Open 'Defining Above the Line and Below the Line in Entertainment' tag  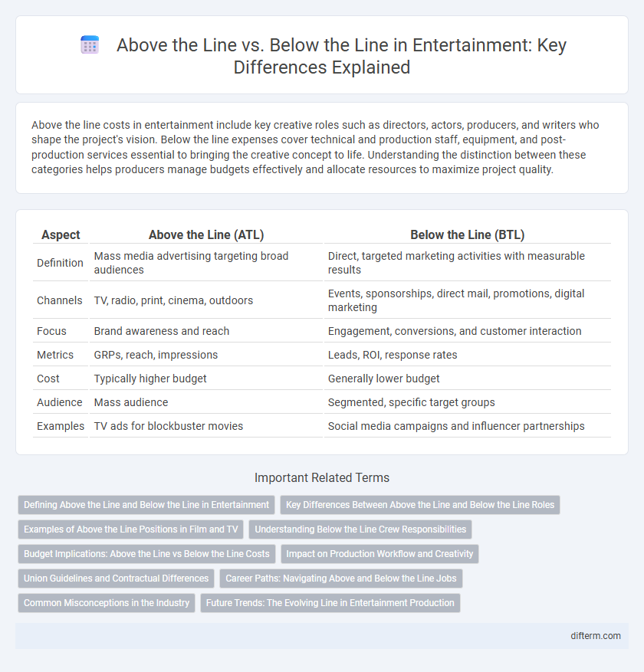(146, 505)
